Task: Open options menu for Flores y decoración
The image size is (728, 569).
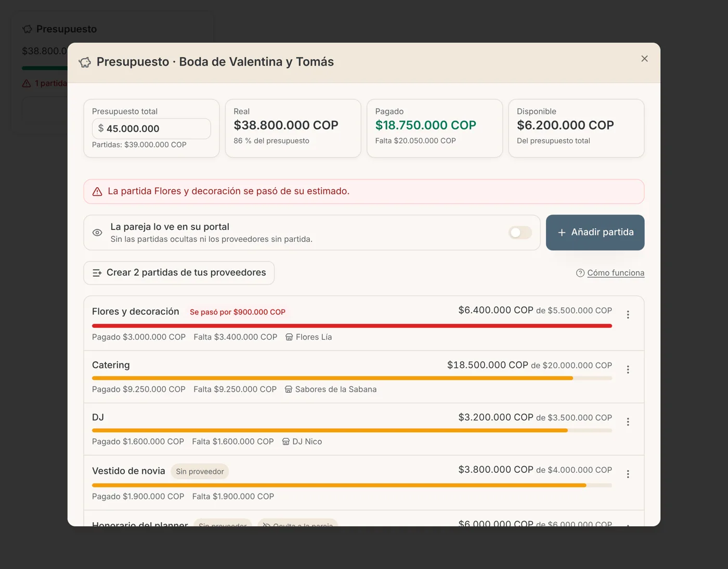Action: [x=628, y=315]
